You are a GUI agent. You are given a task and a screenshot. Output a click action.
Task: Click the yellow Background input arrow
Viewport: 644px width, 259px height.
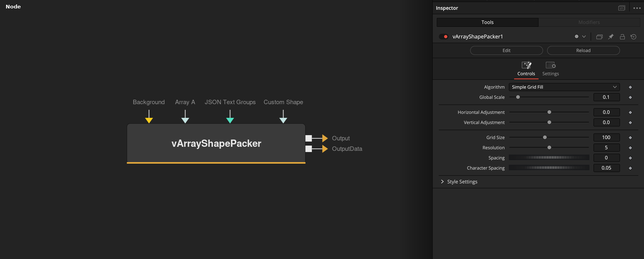click(x=149, y=120)
